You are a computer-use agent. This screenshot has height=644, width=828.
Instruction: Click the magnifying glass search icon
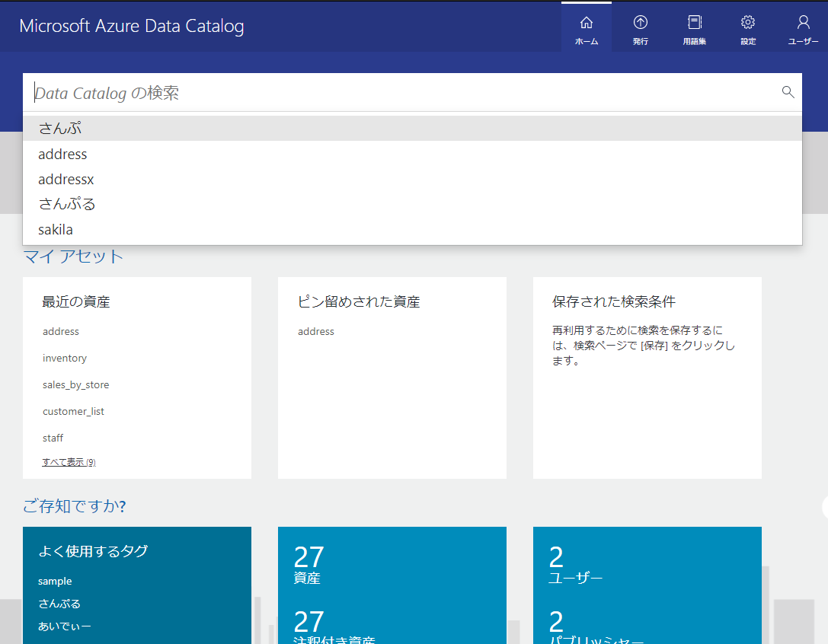tap(788, 92)
